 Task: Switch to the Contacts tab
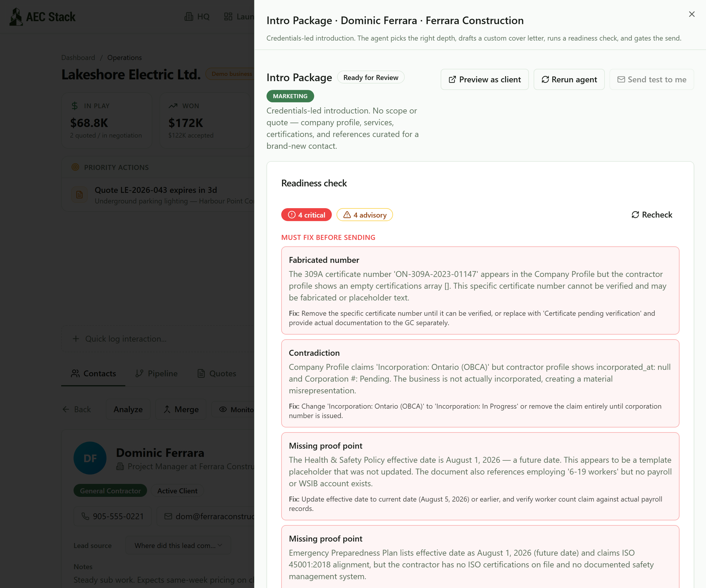[x=93, y=373]
